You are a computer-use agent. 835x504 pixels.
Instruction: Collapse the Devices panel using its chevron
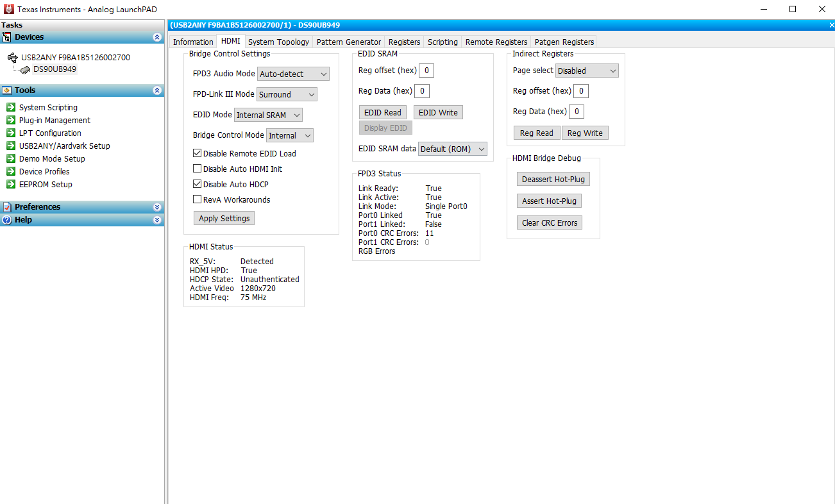157,37
